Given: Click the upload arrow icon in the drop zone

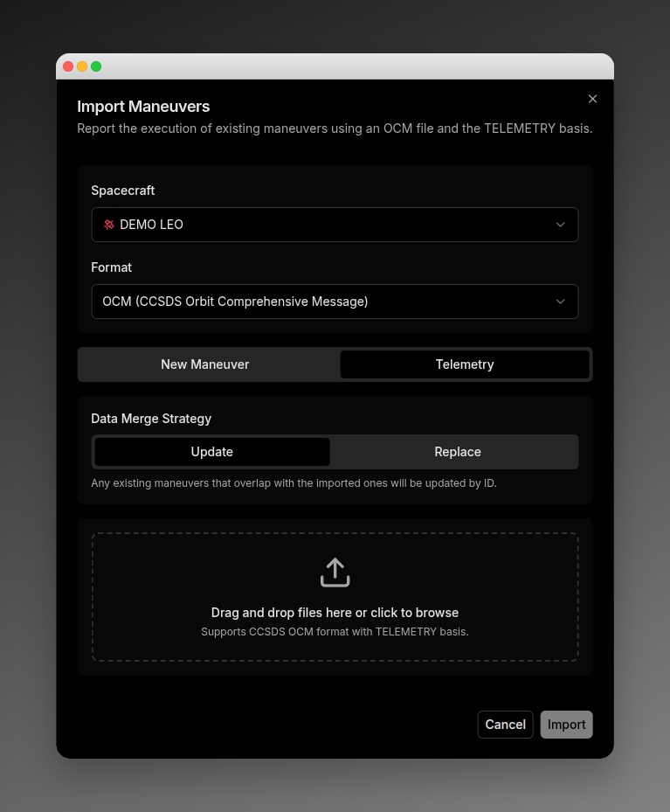Looking at the screenshot, I should click(x=335, y=573).
